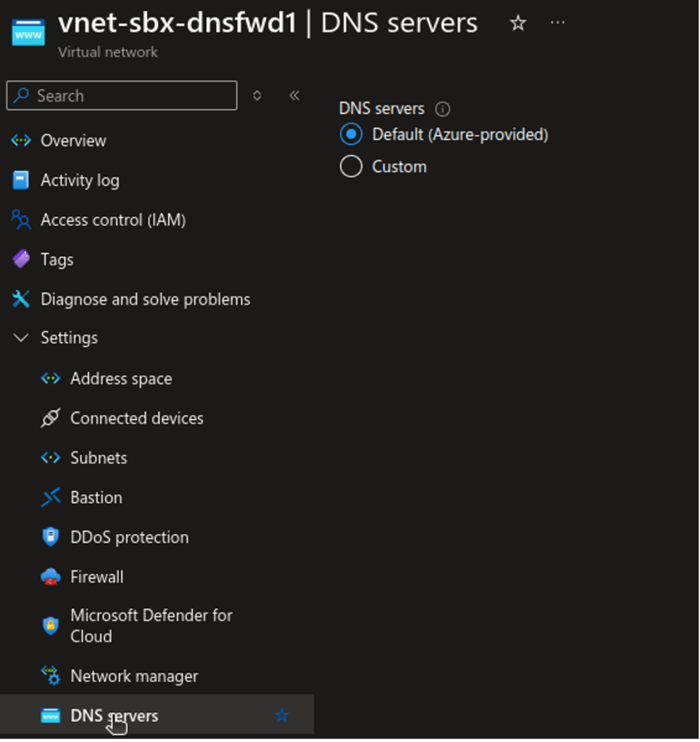
Task: Unfavorite DNS servers using the blue star
Action: click(282, 715)
